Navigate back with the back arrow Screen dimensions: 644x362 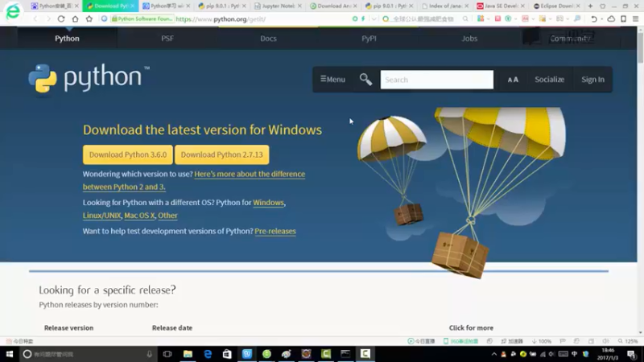click(x=35, y=19)
